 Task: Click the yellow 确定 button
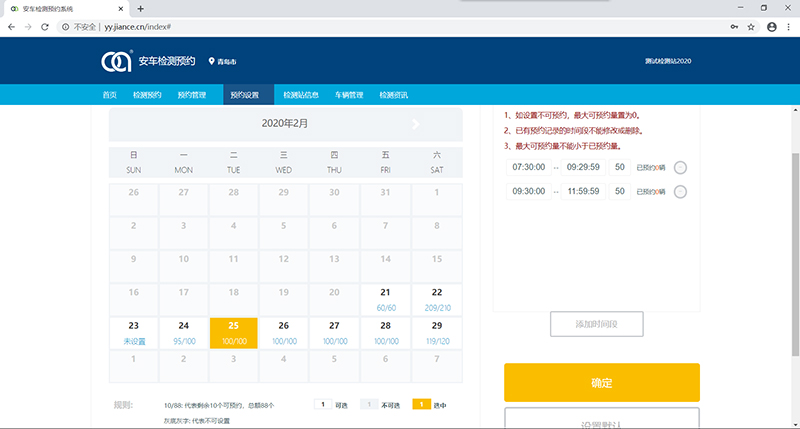(x=602, y=383)
